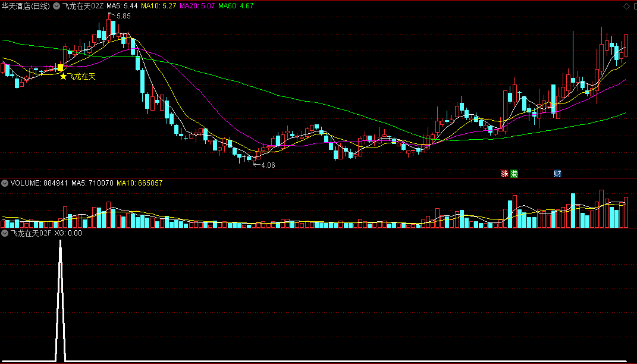Select the MA10: 5.27 price label
This screenshot has width=637, height=364.
tap(158, 6)
